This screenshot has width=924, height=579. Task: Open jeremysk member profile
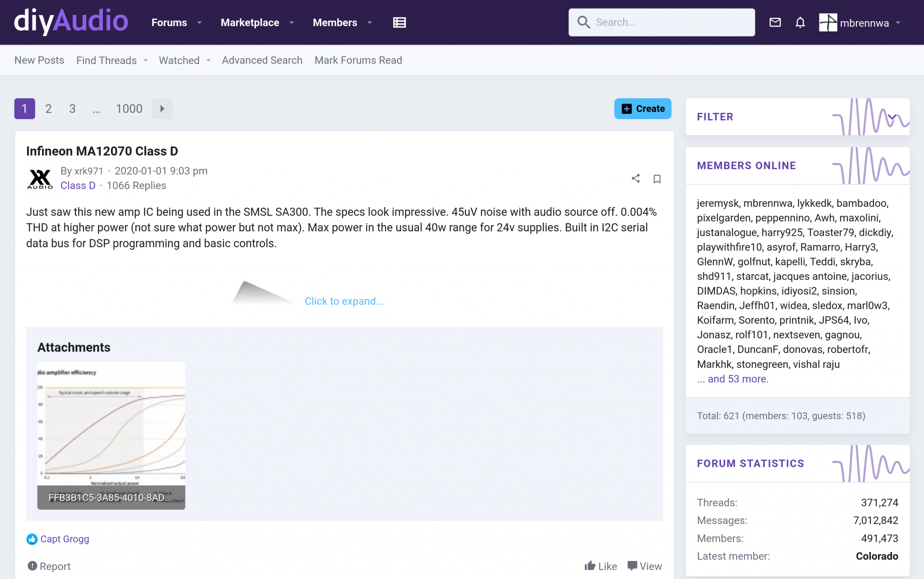point(717,203)
